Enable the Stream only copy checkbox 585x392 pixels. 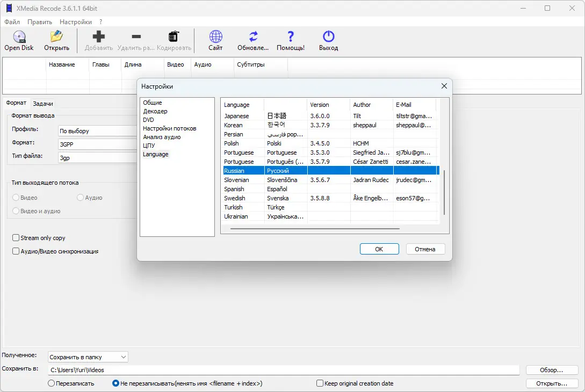click(x=16, y=238)
